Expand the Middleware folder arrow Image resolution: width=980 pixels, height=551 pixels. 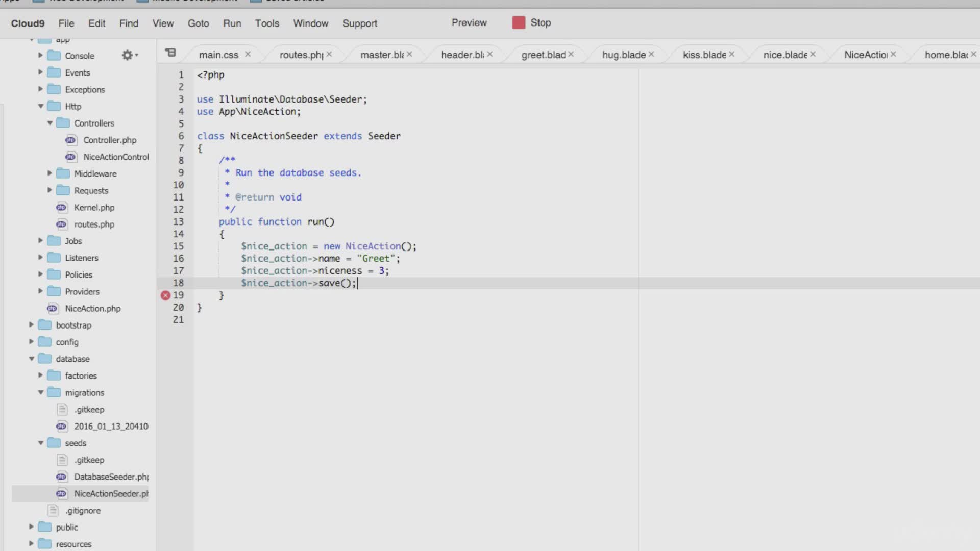[50, 173]
